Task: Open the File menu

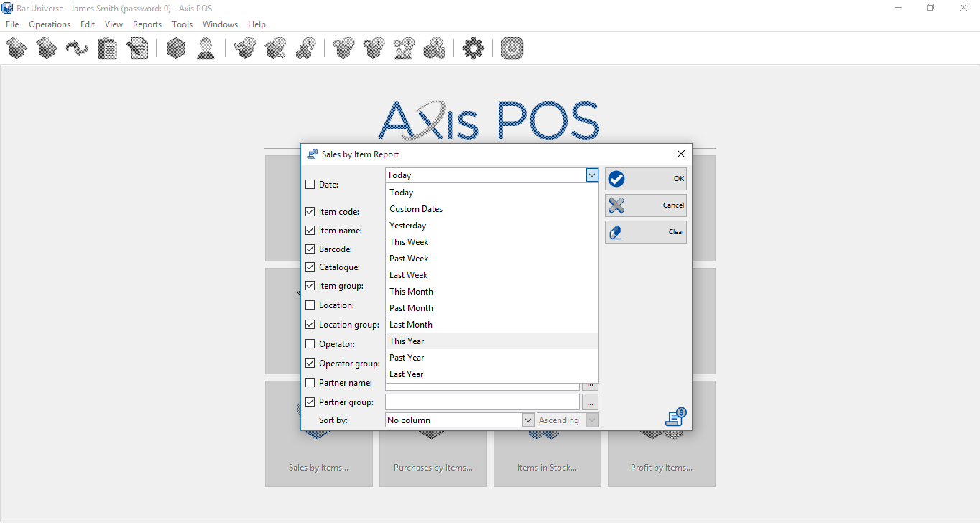Action: coord(12,24)
